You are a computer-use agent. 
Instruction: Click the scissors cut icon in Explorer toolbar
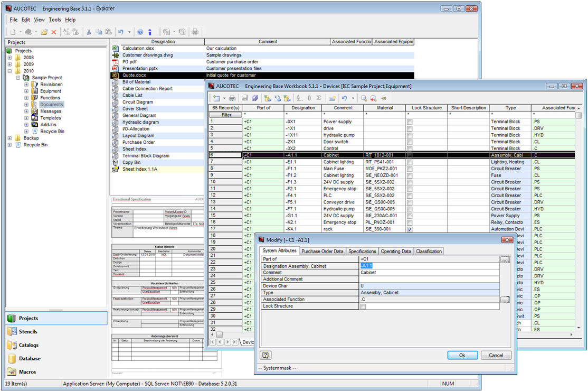click(89, 32)
